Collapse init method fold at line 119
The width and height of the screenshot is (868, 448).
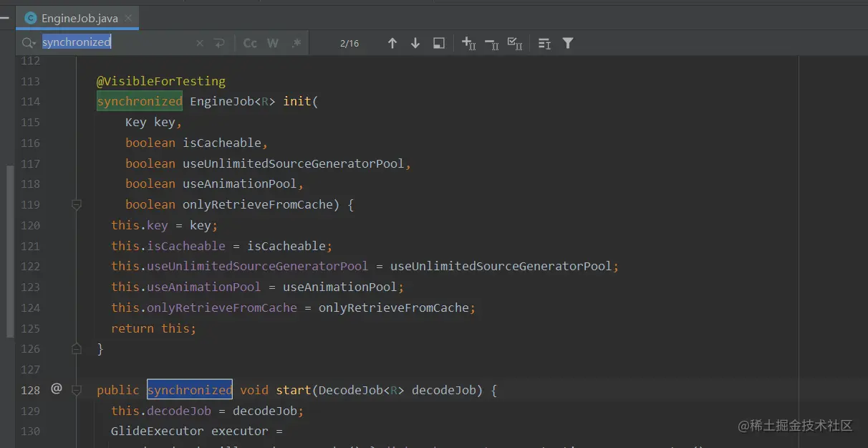pos(77,205)
